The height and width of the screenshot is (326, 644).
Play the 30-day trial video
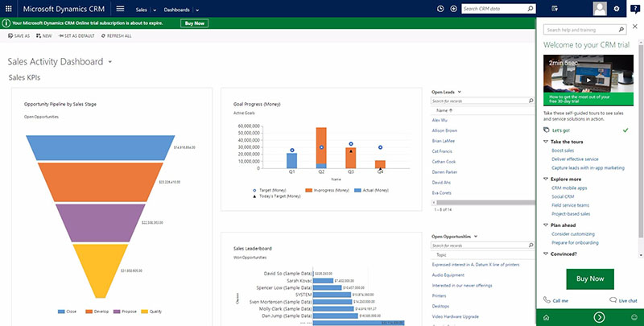[588, 80]
